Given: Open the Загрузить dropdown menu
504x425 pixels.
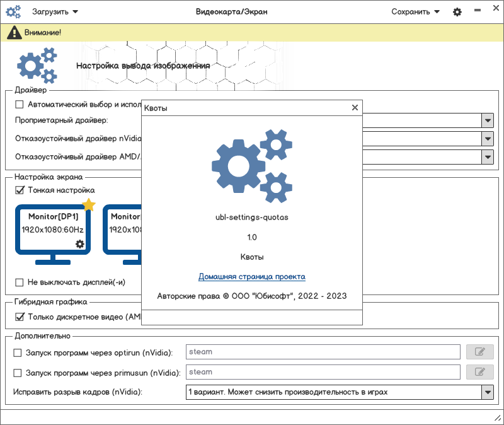Looking at the screenshot, I should click(x=55, y=12).
